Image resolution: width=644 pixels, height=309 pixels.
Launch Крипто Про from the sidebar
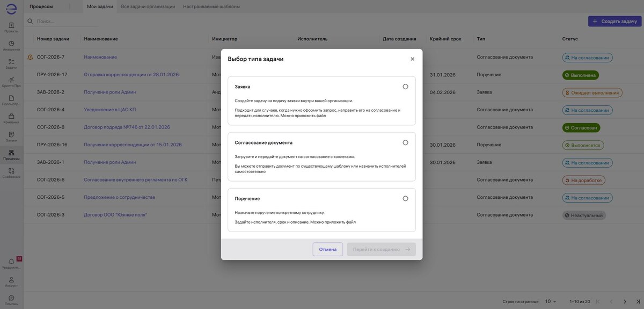11,82
